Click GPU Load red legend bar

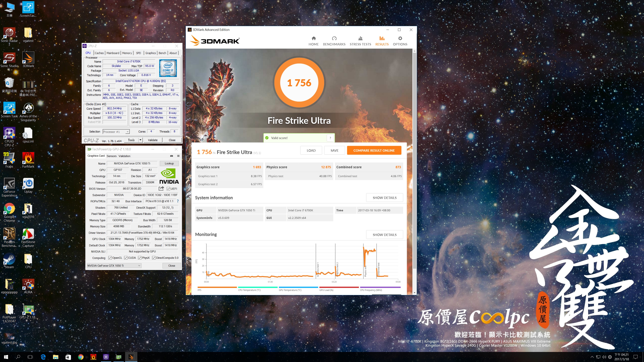click(x=339, y=287)
